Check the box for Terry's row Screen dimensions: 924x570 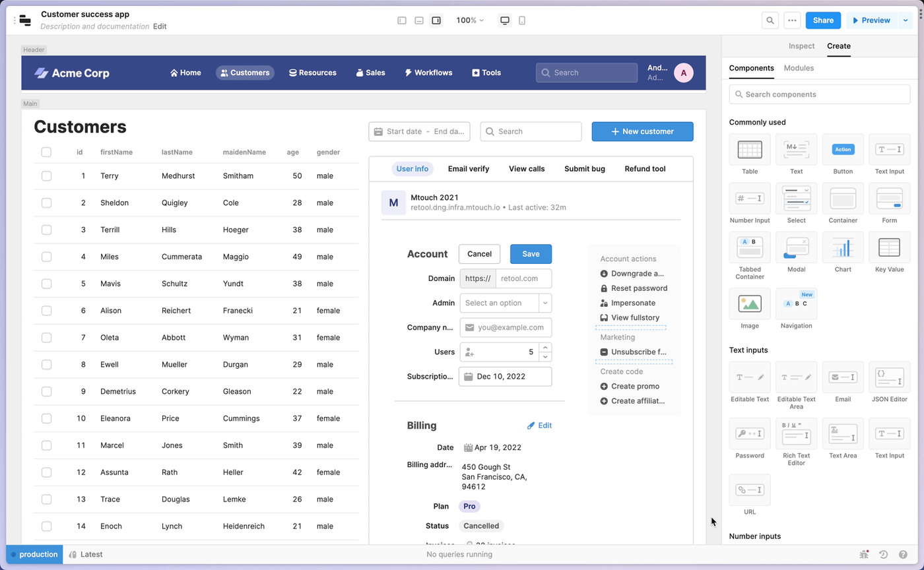(46, 176)
